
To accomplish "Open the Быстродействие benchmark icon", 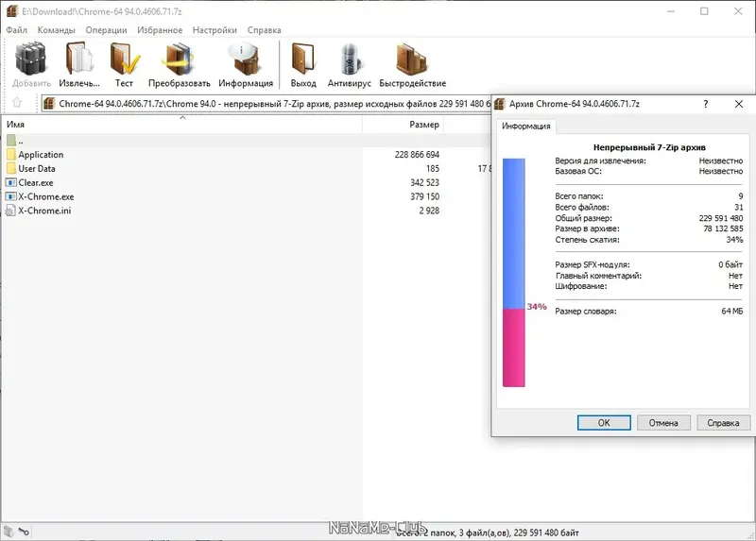I will (412, 59).
